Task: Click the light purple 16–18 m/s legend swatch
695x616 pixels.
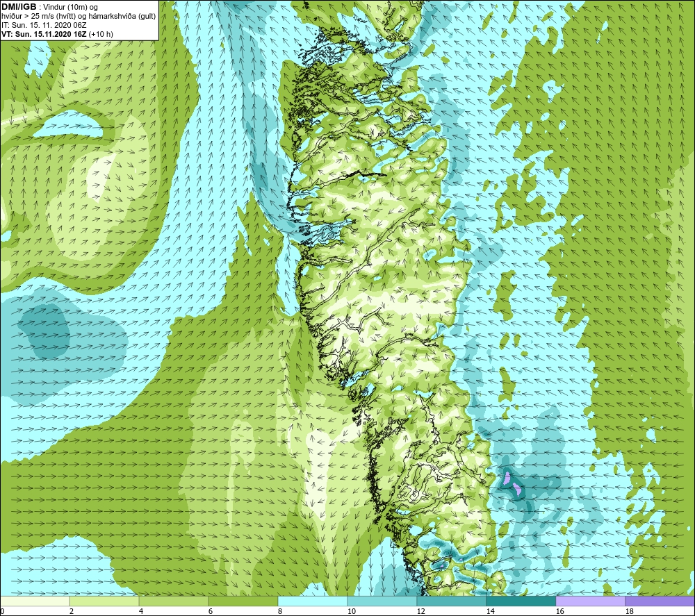Action: (x=590, y=601)
